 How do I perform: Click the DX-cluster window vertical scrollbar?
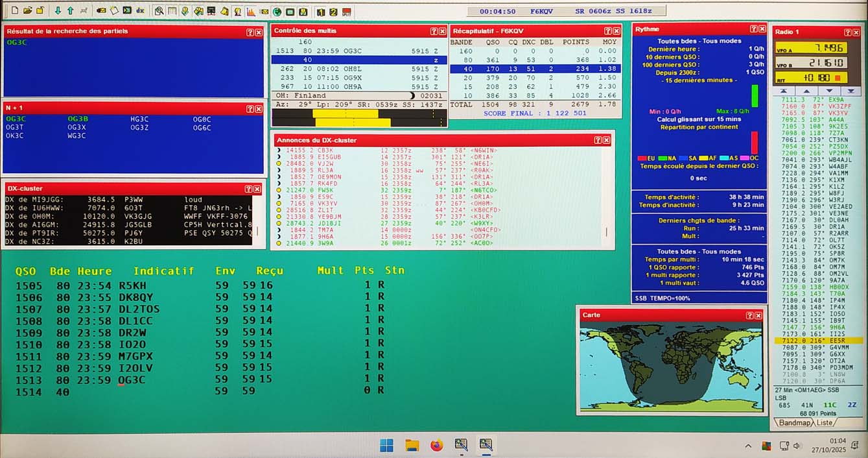click(257, 230)
